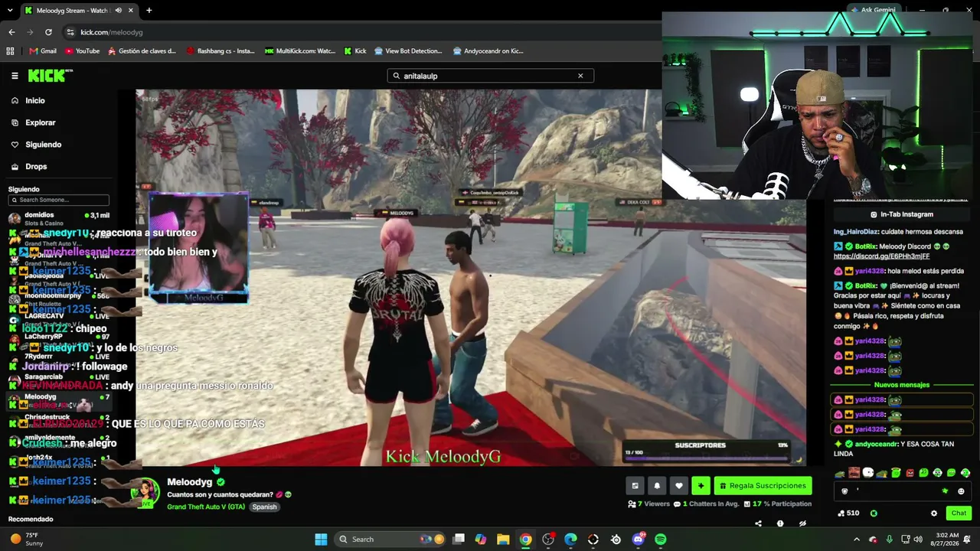
Task: Click the green sparkle subscribe button
Action: [701, 485]
